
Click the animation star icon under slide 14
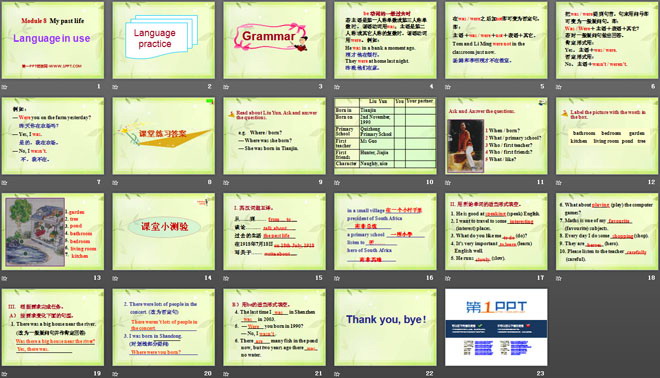point(115,278)
